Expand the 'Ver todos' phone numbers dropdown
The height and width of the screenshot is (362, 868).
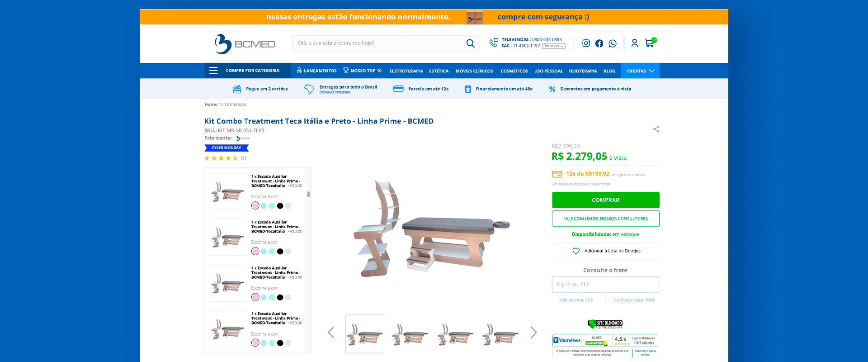tap(554, 46)
